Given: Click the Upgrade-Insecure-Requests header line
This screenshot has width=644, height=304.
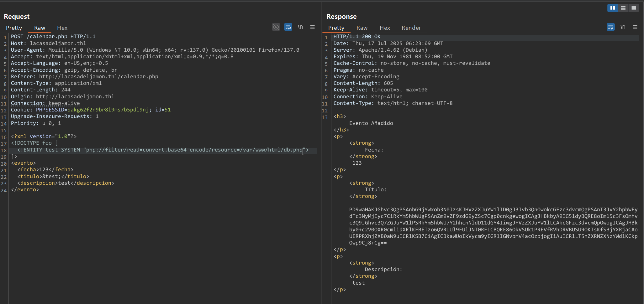Looking at the screenshot, I should 55,116.
